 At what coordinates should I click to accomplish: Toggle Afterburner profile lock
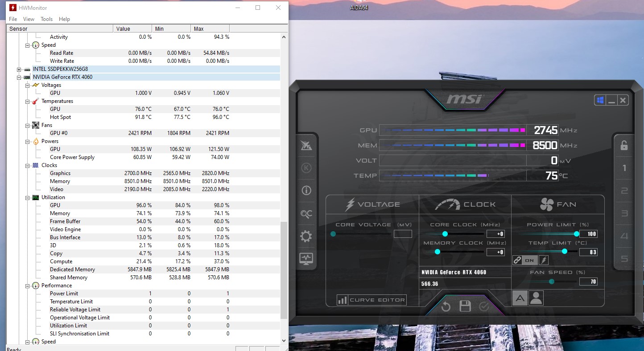(x=624, y=145)
